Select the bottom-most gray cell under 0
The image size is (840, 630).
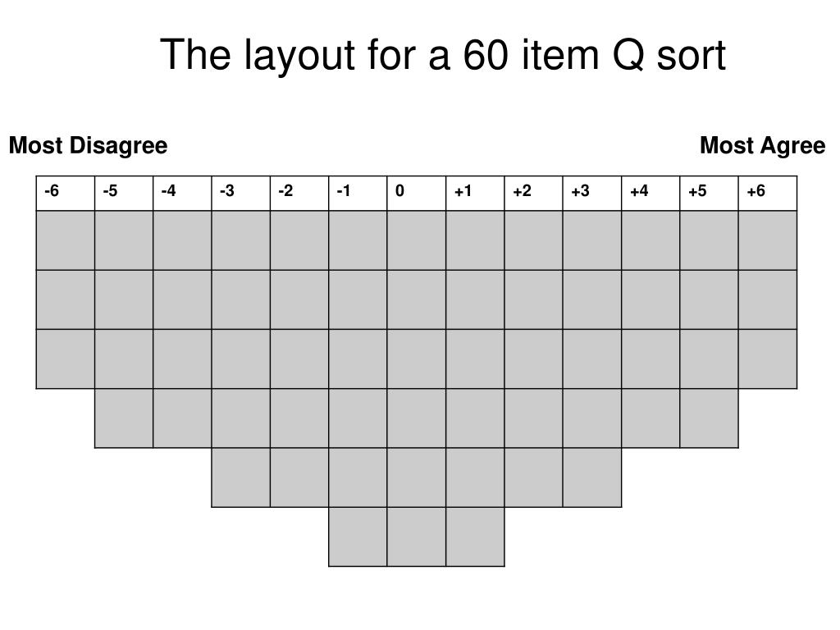coord(417,536)
